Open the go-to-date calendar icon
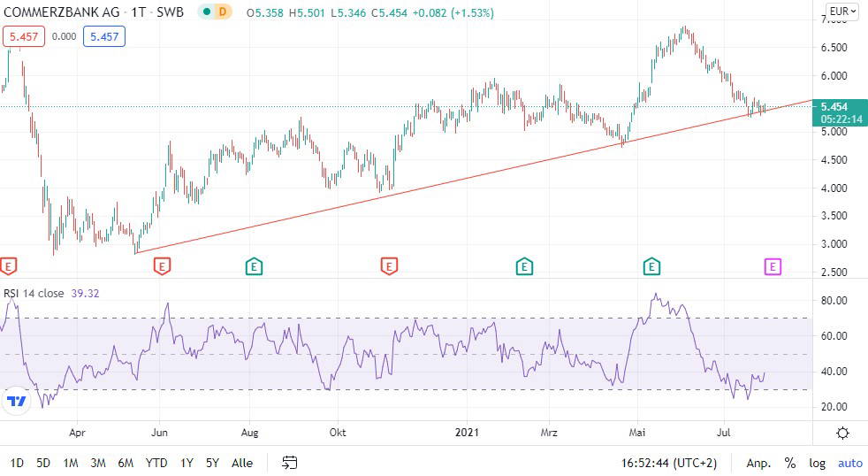Screen dimensions: 868x476 (x=290, y=462)
